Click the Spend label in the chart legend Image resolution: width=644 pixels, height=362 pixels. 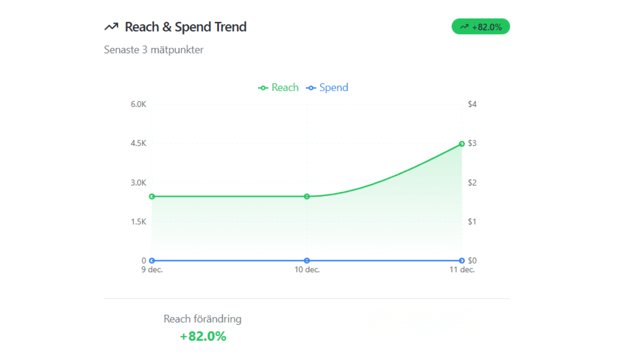(333, 87)
